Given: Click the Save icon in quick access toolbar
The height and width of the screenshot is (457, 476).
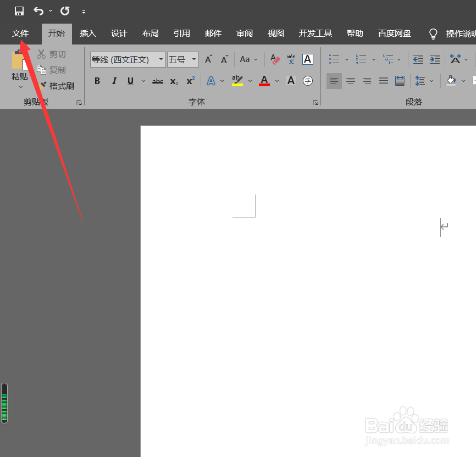Looking at the screenshot, I should (x=19, y=11).
